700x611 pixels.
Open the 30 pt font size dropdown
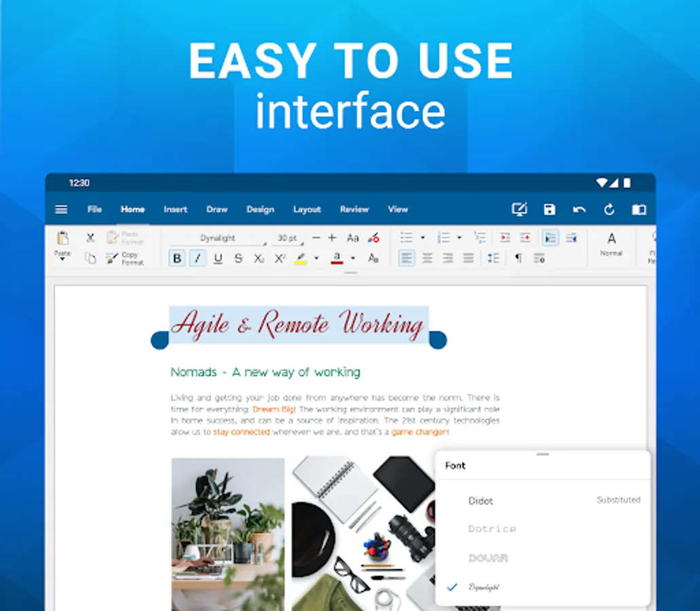(x=288, y=238)
